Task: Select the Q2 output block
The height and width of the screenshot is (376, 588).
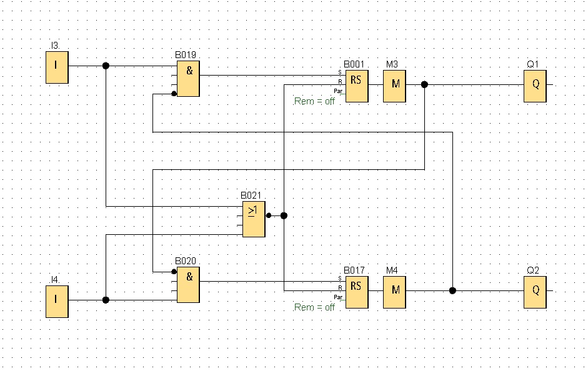Action: click(x=535, y=291)
